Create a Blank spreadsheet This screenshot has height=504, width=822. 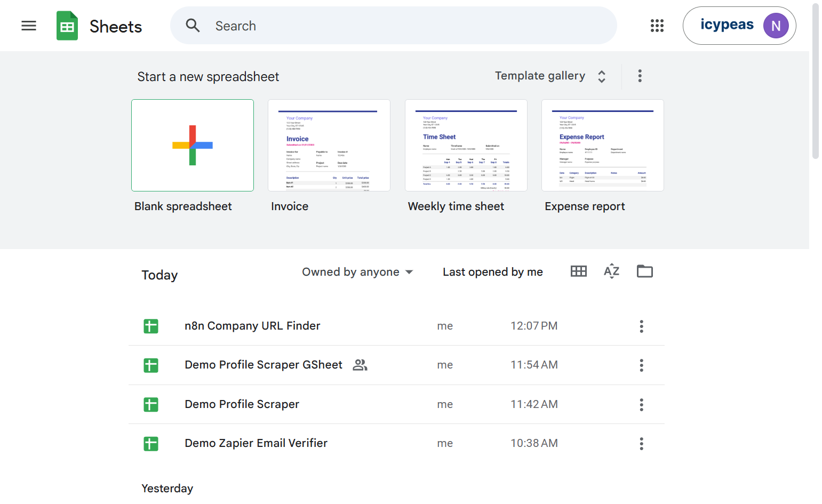[x=193, y=145]
